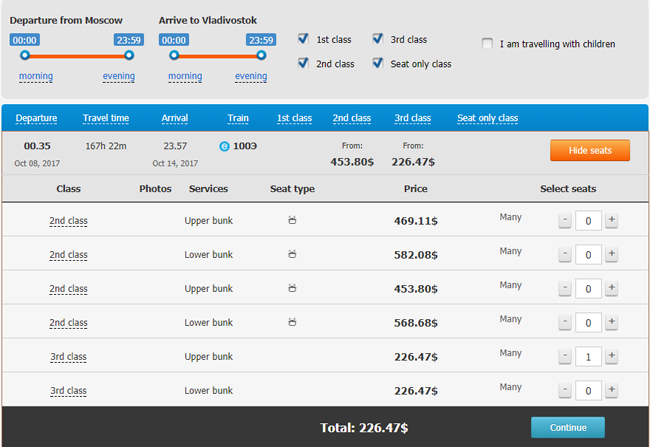
Task: Increase seats for 469.11$ upper bunk
Action: coord(611,221)
